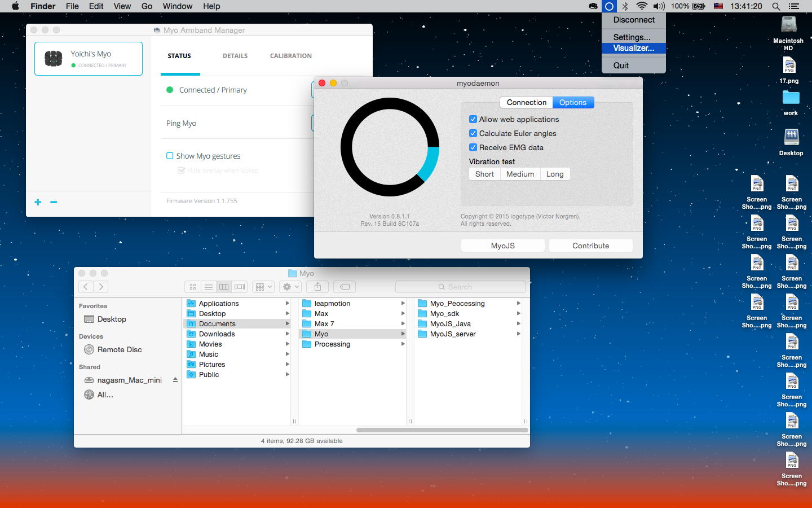
Task: Uncheck Allow web applications
Action: (473, 119)
